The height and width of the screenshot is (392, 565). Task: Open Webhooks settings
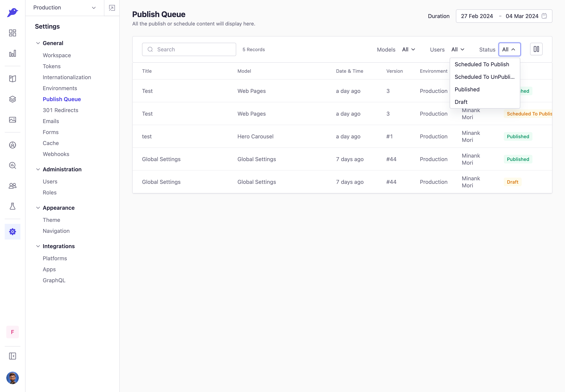(x=56, y=154)
